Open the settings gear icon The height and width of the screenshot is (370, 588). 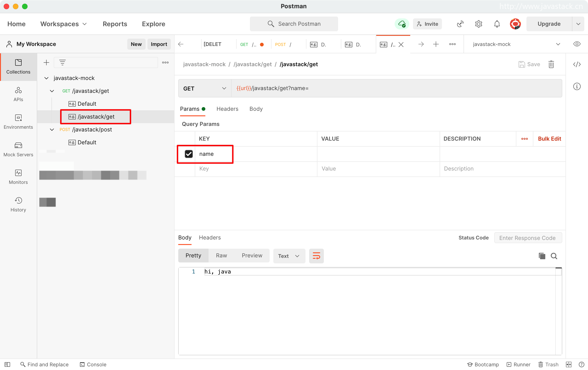(x=478, y=24)
